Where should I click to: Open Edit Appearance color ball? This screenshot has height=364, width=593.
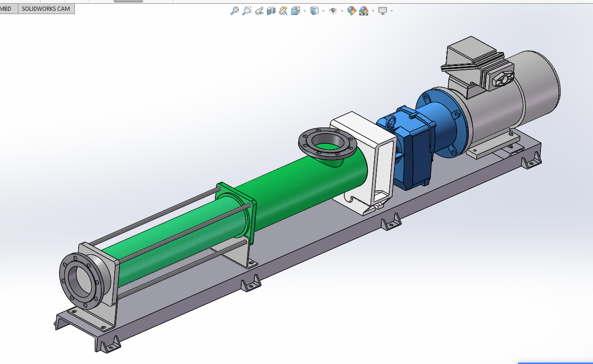(352, 11)
